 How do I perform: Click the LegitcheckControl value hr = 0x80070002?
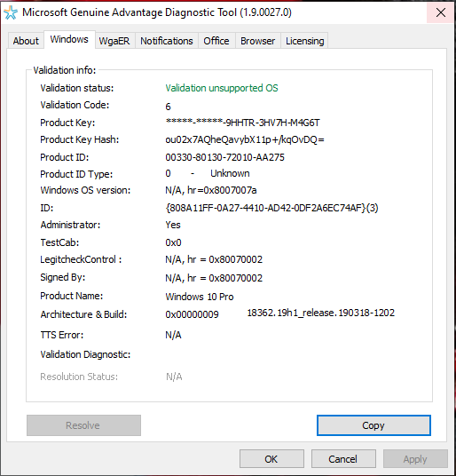(x=214, y=259)
